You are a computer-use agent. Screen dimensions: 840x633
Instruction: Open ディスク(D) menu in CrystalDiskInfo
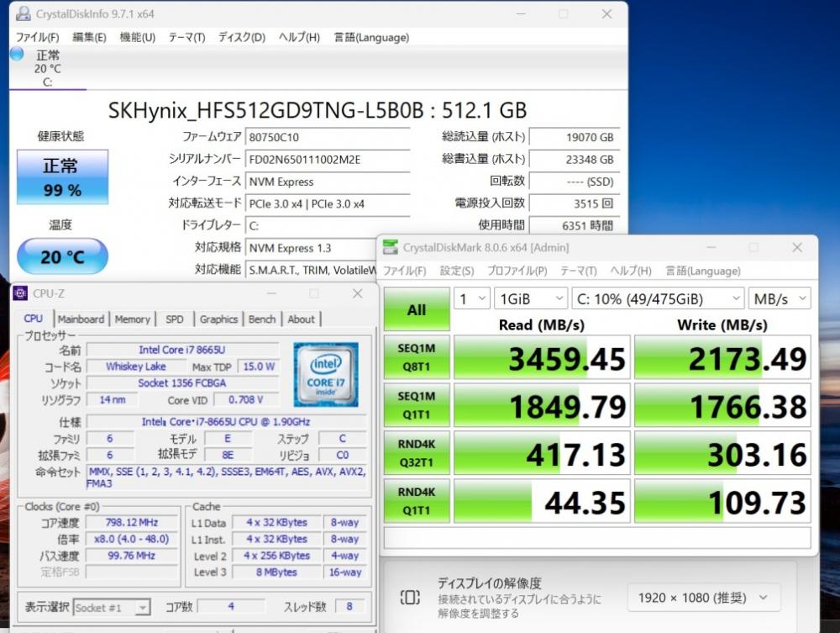tap(242, 37)
